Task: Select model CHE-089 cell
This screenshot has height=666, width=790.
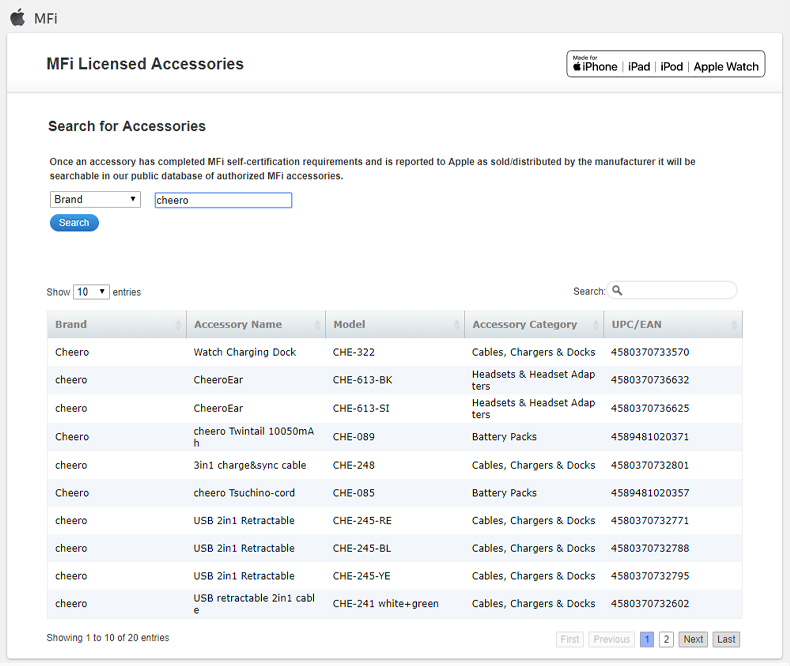Action: (x=354, y=437)
